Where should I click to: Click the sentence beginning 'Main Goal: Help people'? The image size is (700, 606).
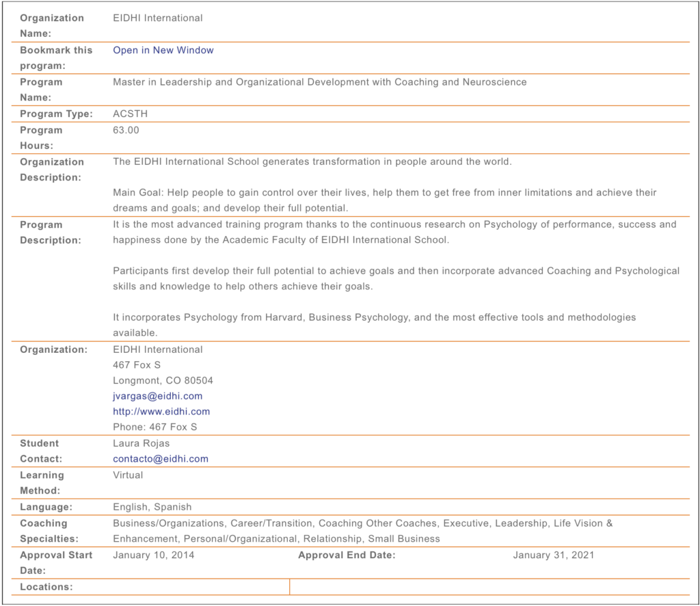[x=385, y=200]
